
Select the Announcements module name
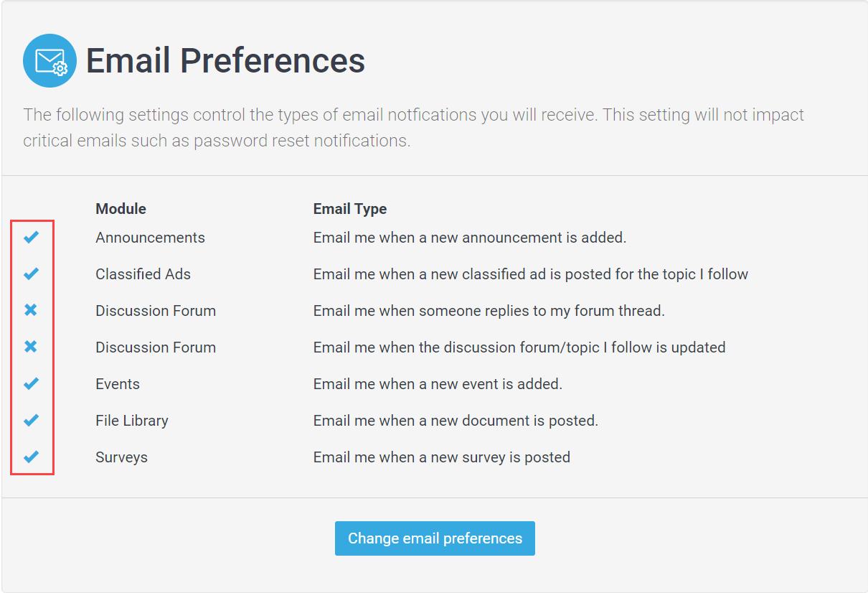150,238
